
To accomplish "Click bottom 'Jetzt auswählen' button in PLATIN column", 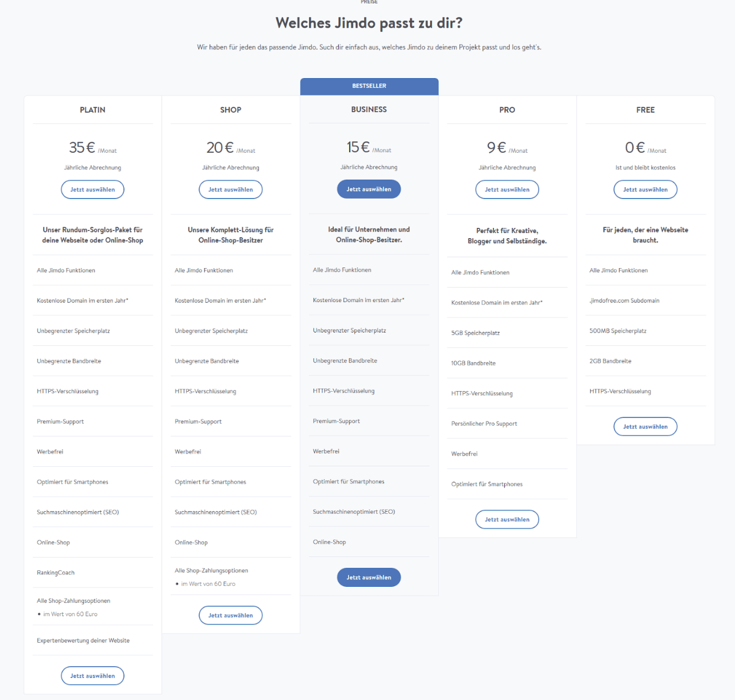I will [92, 676].
